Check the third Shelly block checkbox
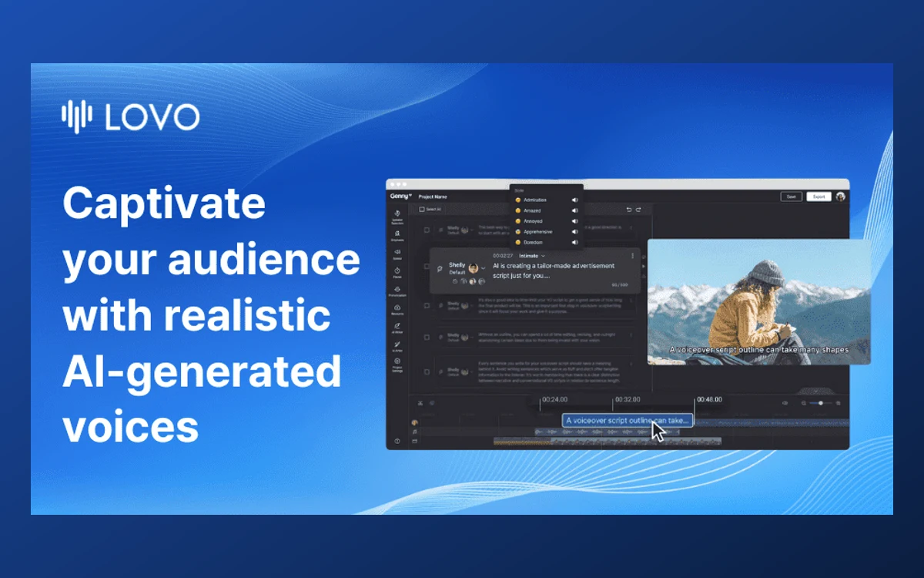The width and height of the screenshot is (924, 578). tap(427, 305)
